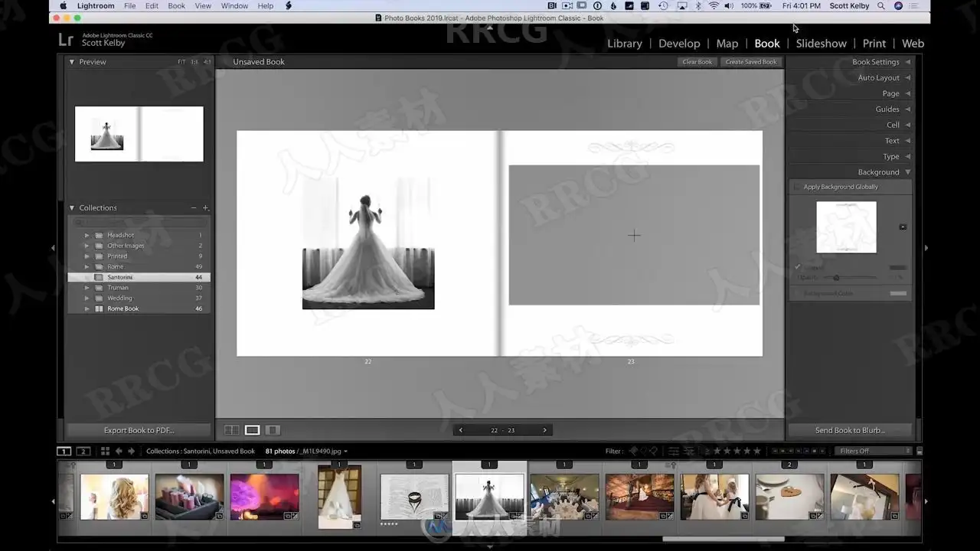The height and width of the screenshot is (551, 980).
Task: Open the Window menu
Action: [x=234, y=5]
